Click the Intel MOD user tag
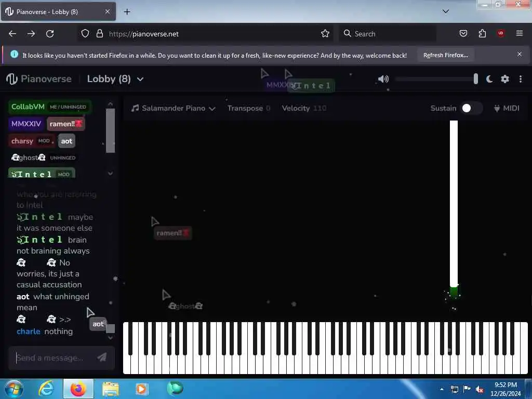 pos(42,174)
